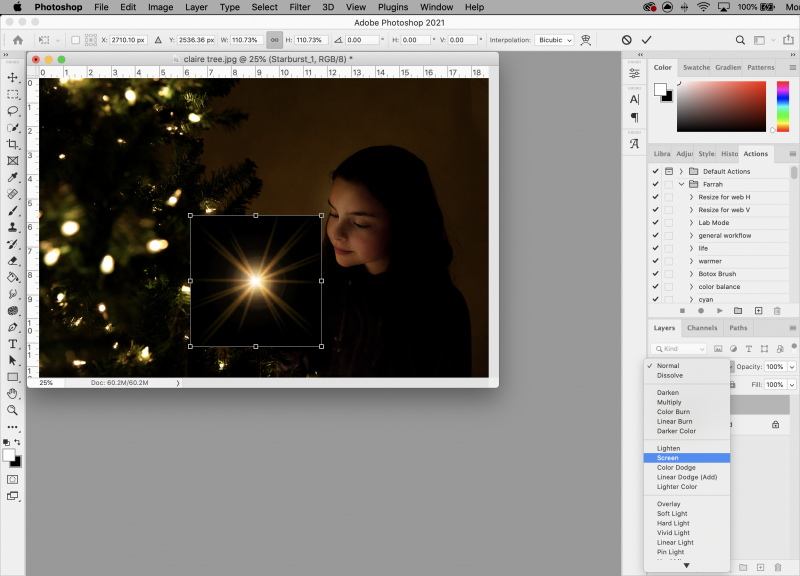Click the rotation angle input field

(362, 40)
